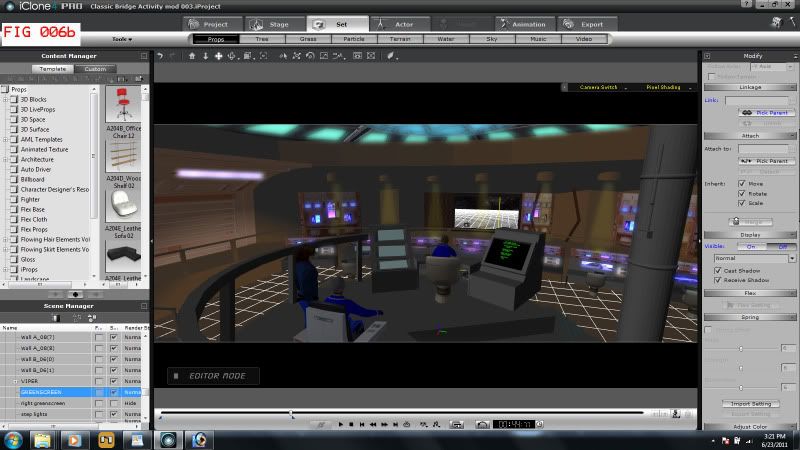Click the leaf icon in toolbar

point(390,56)
